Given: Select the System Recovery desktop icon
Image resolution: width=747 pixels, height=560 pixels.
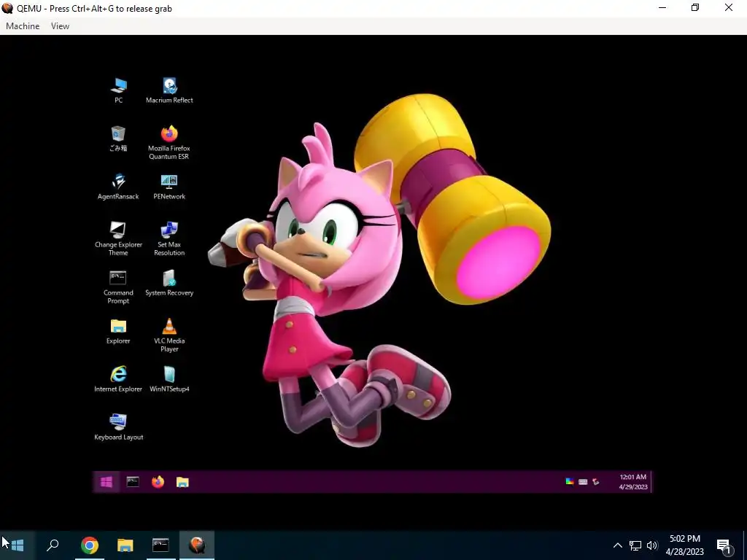Looking at the screenshot, I should [169, 283].
